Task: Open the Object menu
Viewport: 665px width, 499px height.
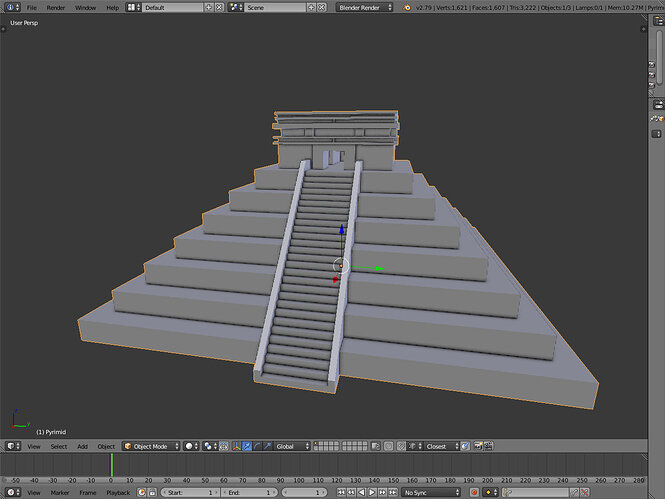Action: point(106,446)
